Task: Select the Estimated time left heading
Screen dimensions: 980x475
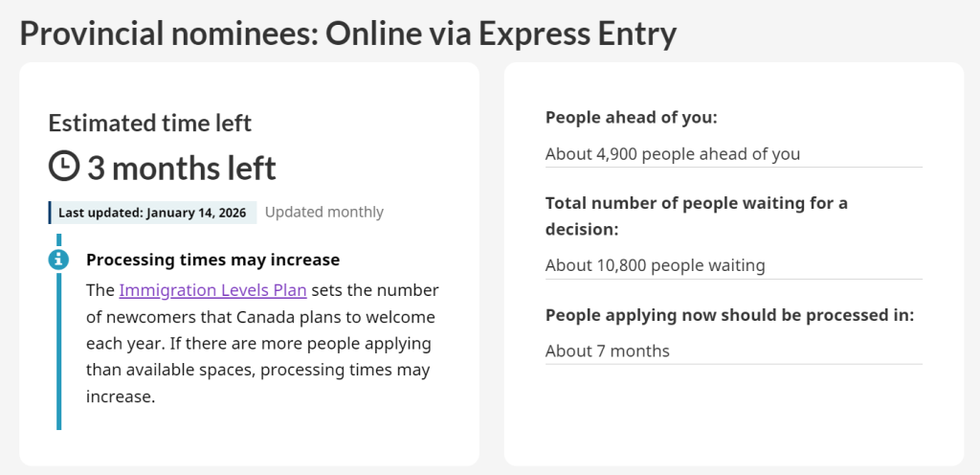Action: 150,123
